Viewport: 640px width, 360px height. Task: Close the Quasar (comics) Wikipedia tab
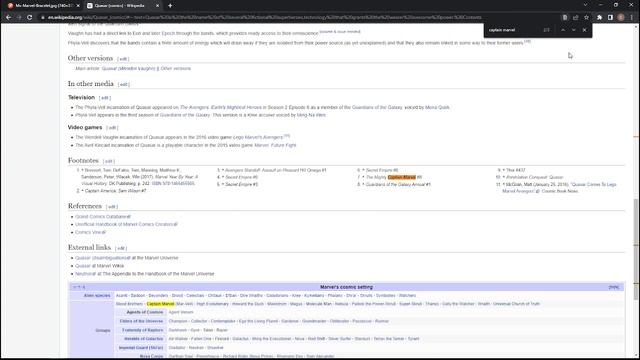click(157, 6)
